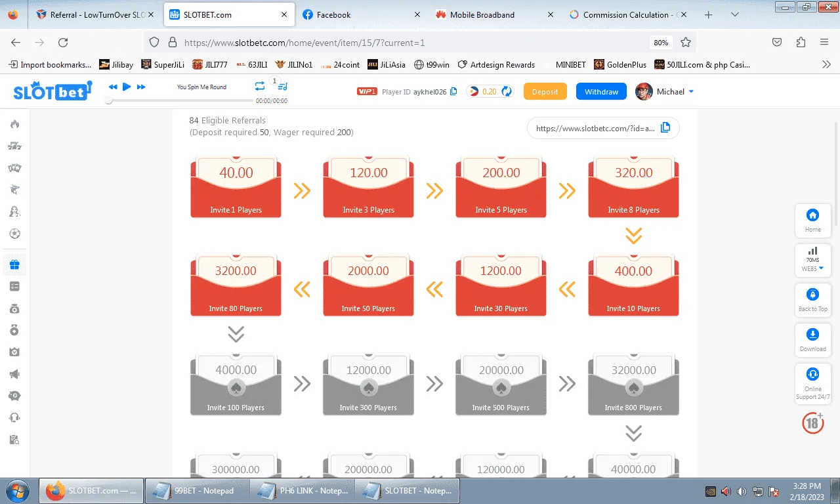Click the grey 20000.00 Invite 500 Players envelope
The height and width of the screenshot is (504, 840).
pos(501,385)
